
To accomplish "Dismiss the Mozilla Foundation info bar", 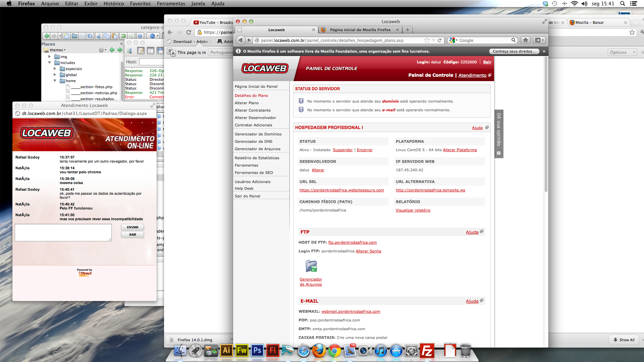I will pos(544,51).
